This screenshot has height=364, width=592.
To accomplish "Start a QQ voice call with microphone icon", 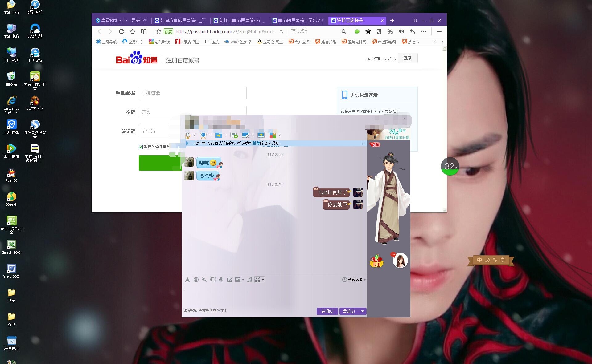I will pos(188,135).
